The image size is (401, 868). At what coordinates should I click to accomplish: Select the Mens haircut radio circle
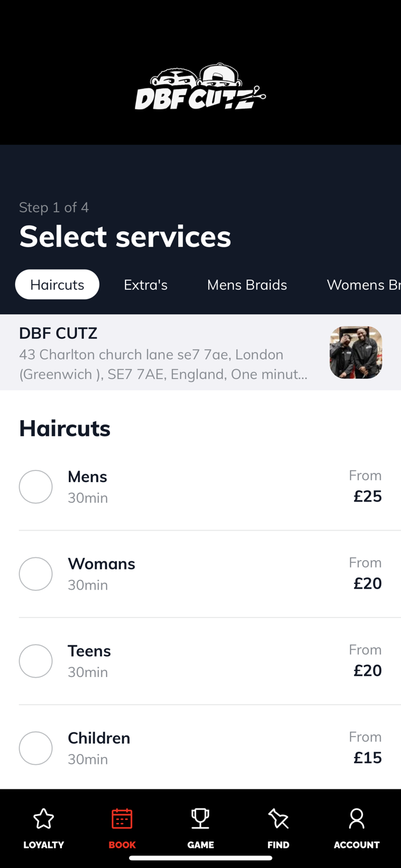tap(35, 487)
